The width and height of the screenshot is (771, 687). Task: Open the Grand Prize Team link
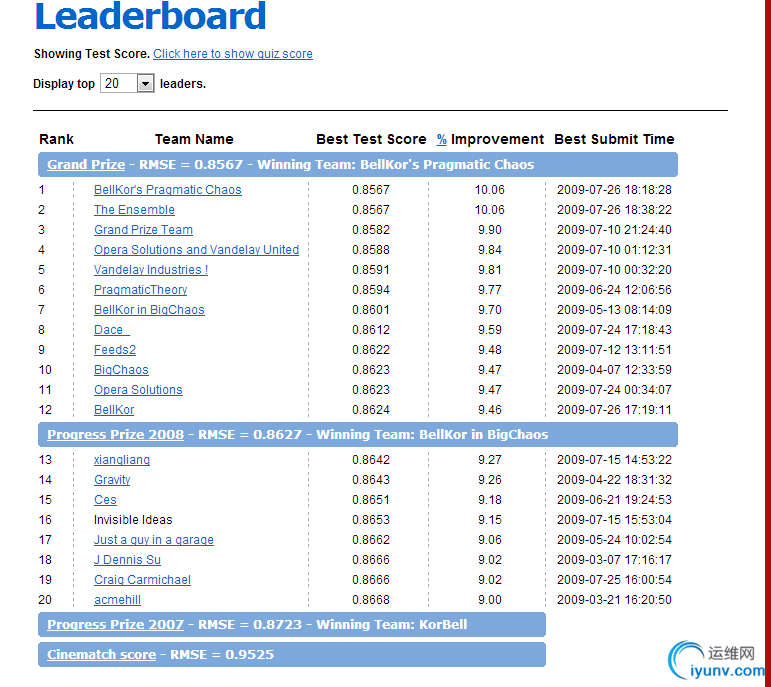coord(143,230)
